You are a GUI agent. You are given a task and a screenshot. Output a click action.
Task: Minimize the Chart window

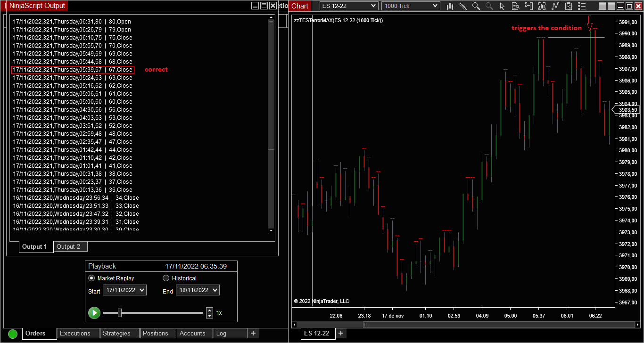click(x=620, y=6)
